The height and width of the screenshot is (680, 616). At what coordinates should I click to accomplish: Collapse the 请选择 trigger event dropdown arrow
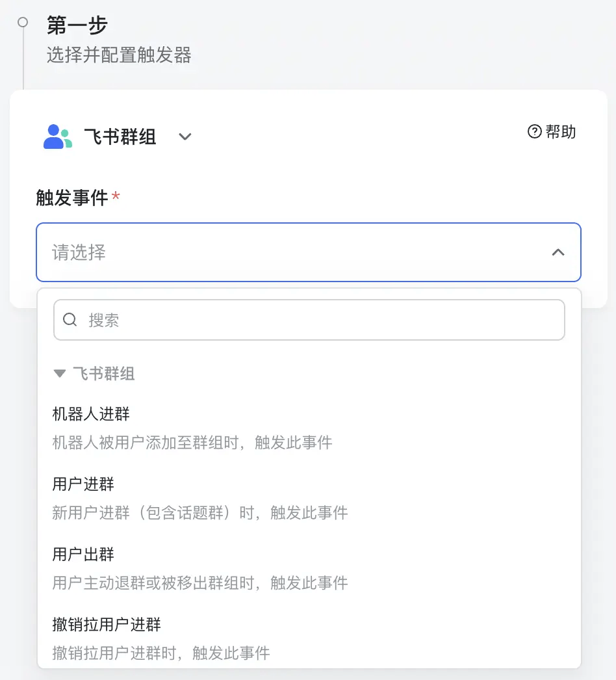pos(558,252)
